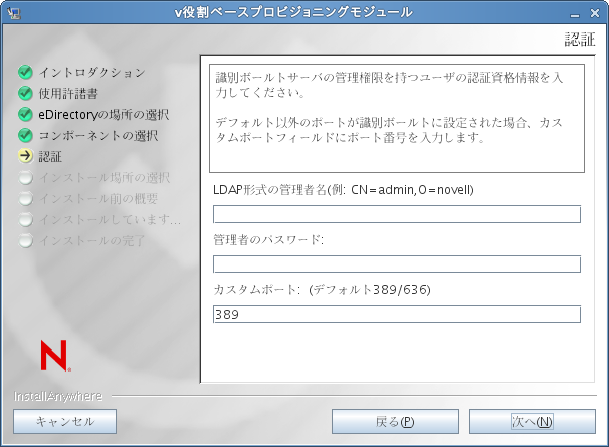This screenshot has width=609, height=447.
Task: Click the grey circle beside インストールしています
Action: (x=25, y=219)
